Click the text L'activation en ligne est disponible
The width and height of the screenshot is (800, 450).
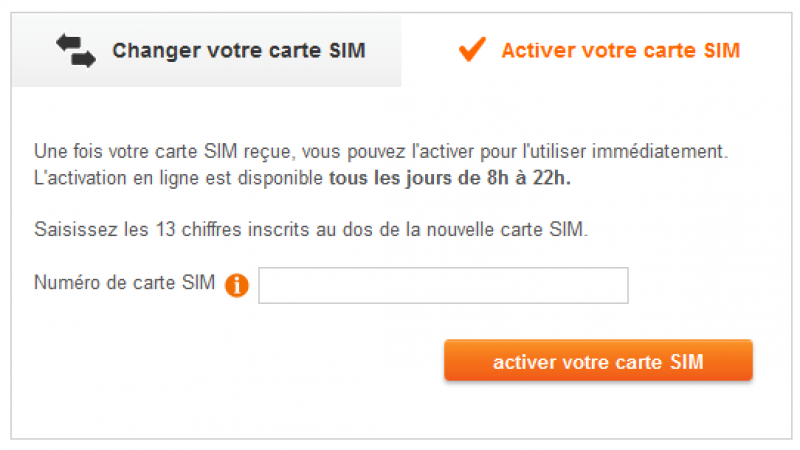click(179, 179)
